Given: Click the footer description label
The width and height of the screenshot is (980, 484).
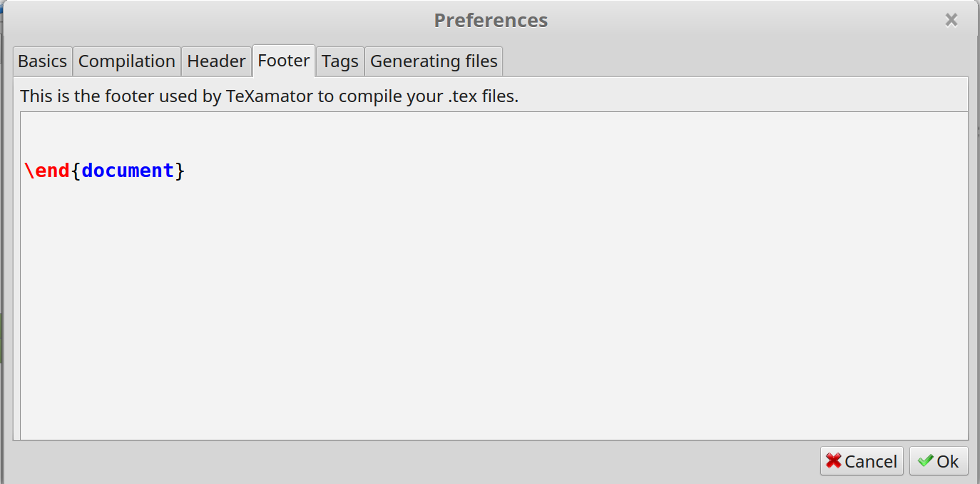Looking at the screenshot, I should (269, 96).
